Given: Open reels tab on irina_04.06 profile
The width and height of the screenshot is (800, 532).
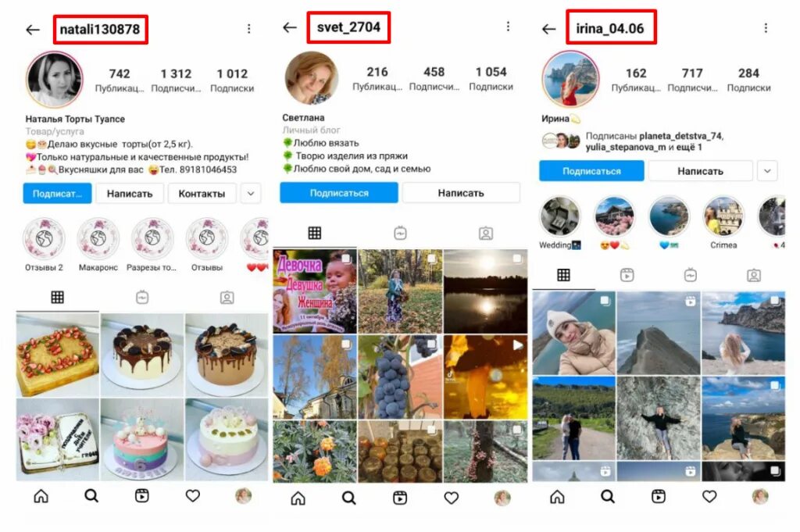Looking at the screenshot, I should tap(627, 276).
